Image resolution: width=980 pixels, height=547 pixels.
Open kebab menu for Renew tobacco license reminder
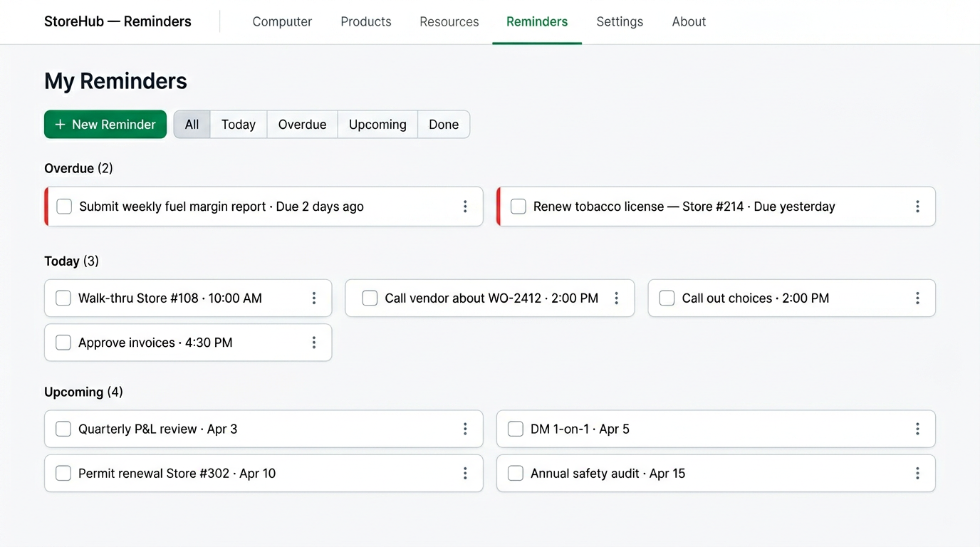tap(917, 207)
